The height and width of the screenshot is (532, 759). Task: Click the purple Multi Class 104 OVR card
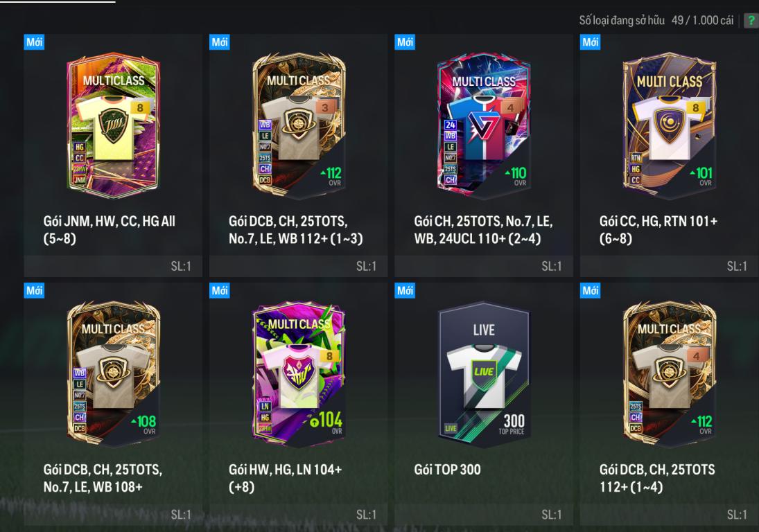pos(299,374)
